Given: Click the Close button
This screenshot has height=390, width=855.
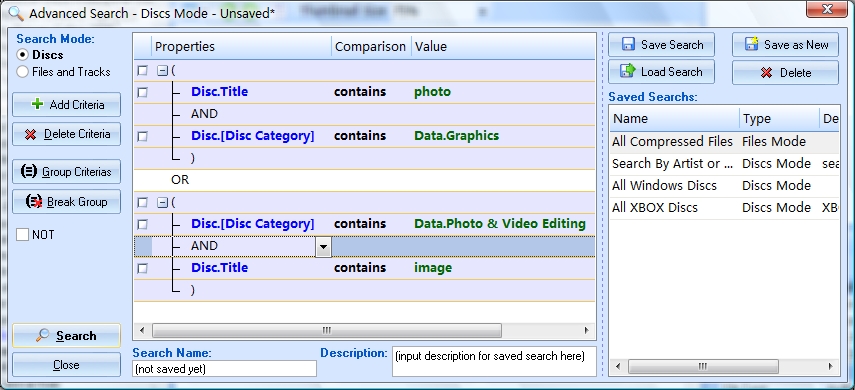Looking at the screenshot, I should coord(67,364).
